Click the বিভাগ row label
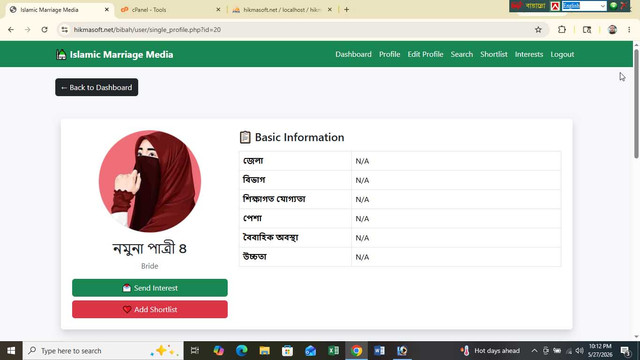Screen dimensions: 640x360 (254, 180)
